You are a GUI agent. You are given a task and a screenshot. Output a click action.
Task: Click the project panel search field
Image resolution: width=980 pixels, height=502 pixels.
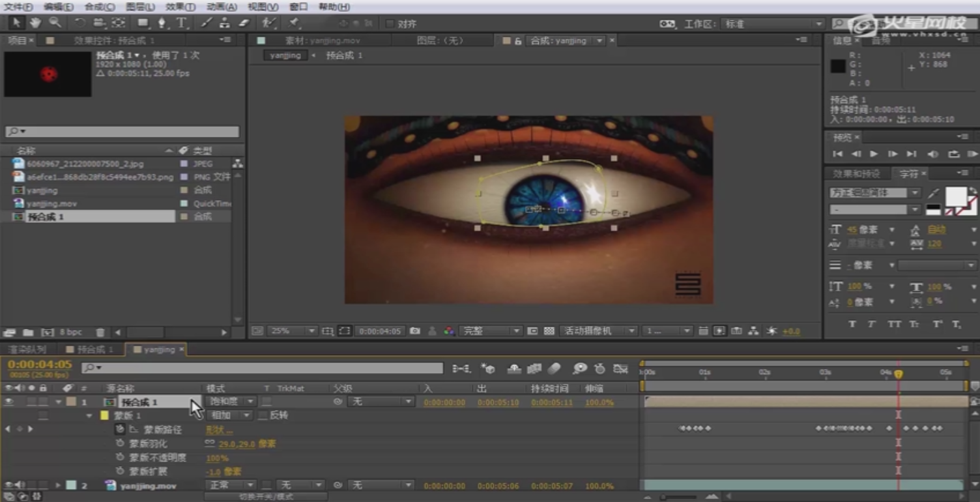pyautogui.click(x=122, y=132)
